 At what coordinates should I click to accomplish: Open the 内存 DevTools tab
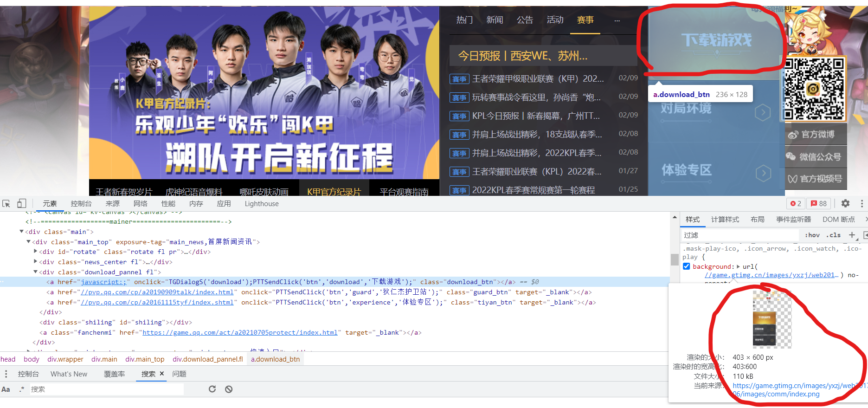[x=196, y=203]
